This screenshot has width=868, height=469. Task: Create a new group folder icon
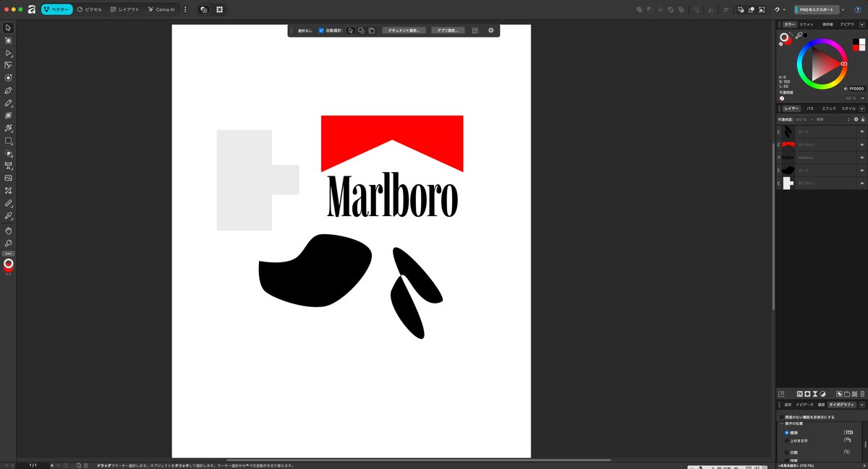coord(846,394)
